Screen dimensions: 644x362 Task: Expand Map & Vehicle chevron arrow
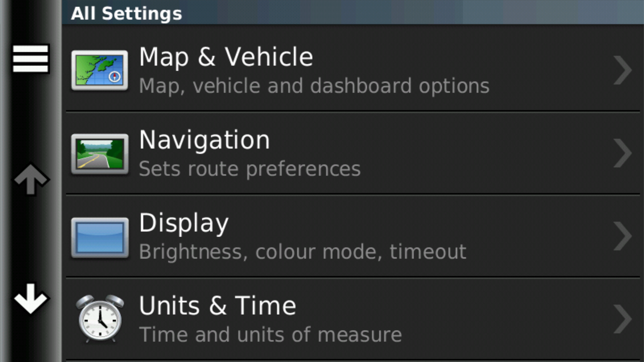(623, 70)
